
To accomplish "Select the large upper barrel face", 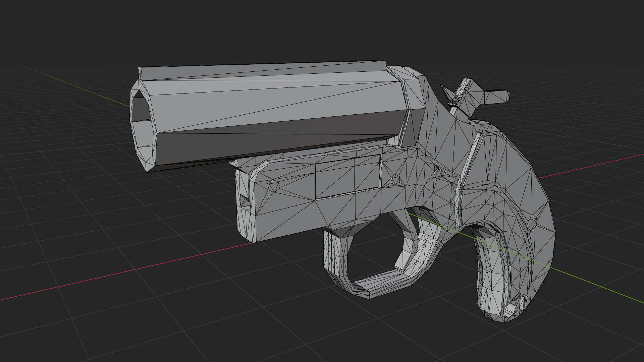I will click(x=268, y=101).
